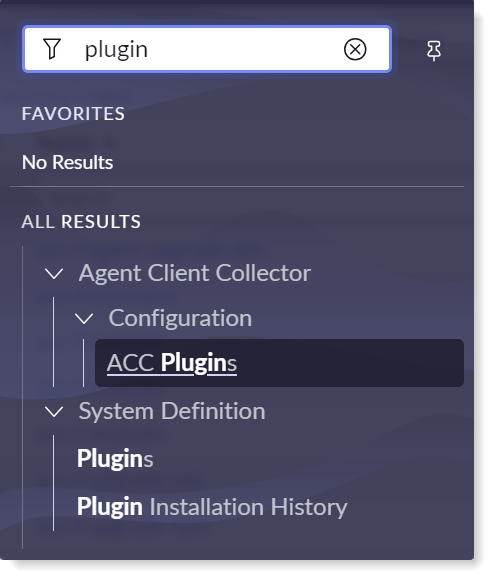The image size is (494, 580).
Task: Place cursor in typed text 'plugin'
Action: 116,50
